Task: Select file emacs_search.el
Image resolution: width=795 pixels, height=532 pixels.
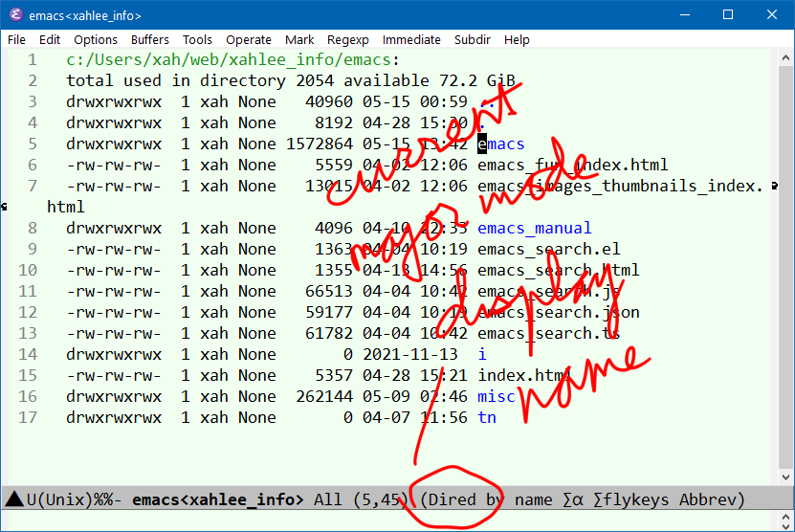Action: point(548,249)
